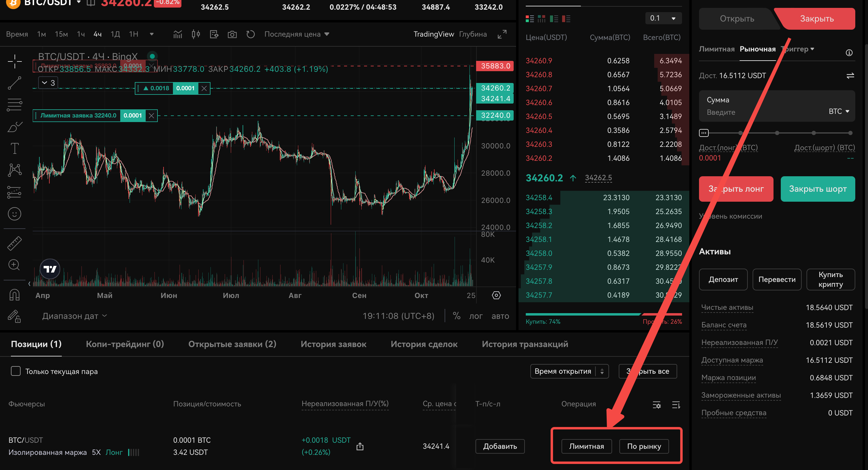Screen dimensions: 868x470
Task: Click amount slider 100% end mark
Action: point(850,133)
